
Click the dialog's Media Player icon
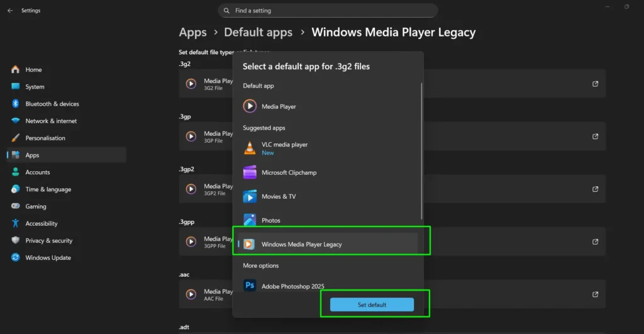click(250, 106)
